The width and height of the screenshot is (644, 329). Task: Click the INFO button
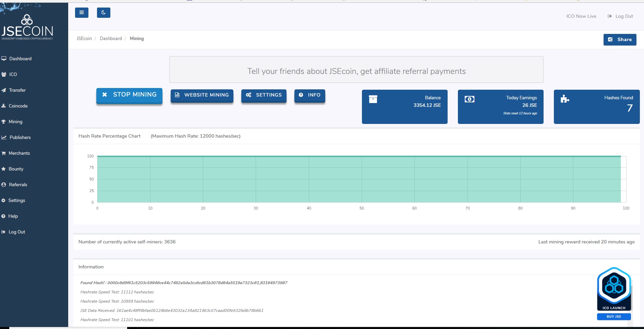click(309, 95)
